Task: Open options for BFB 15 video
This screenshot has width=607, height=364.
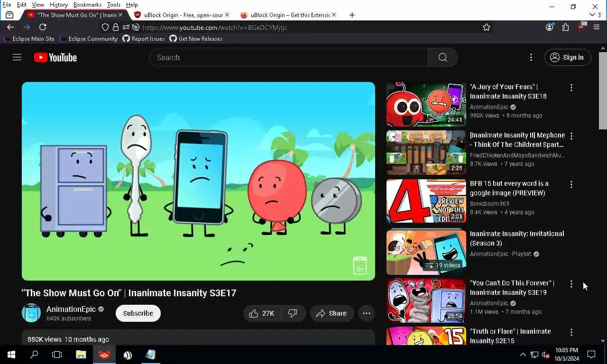Action: [571, 184]
